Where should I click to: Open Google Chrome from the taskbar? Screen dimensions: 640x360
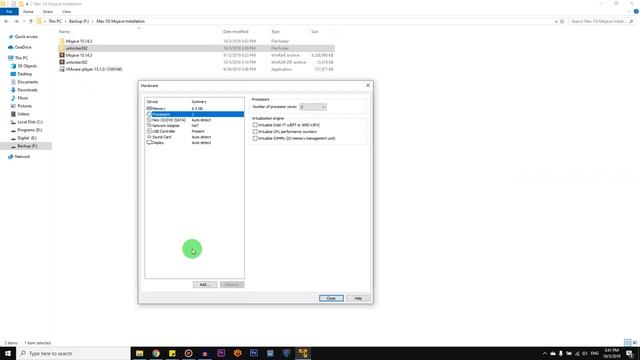pyautogui.click(x=156, y=353)
